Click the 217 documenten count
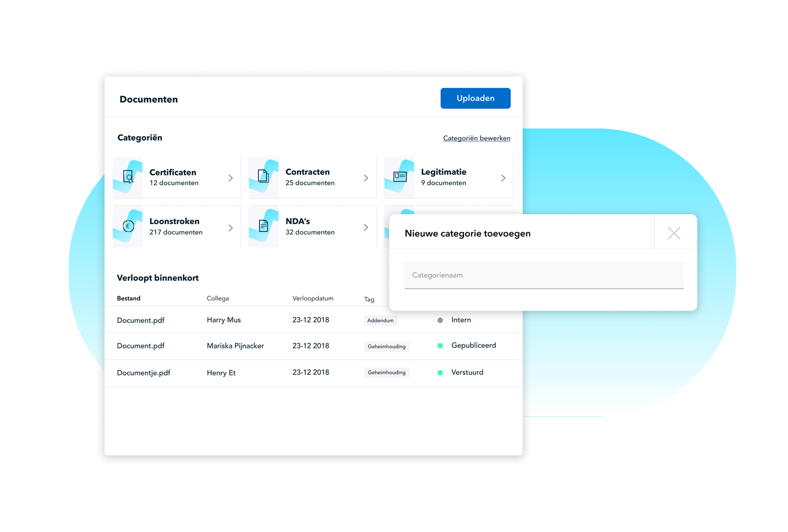 point(176,232)
